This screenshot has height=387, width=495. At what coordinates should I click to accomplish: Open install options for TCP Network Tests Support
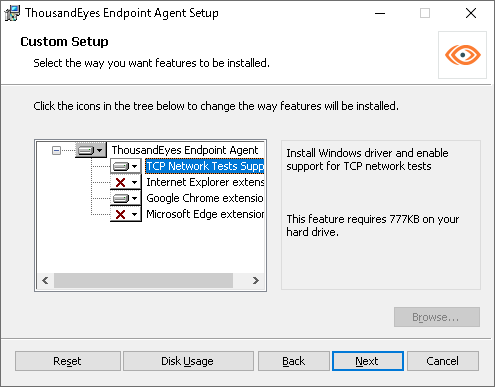click(126, 166)
